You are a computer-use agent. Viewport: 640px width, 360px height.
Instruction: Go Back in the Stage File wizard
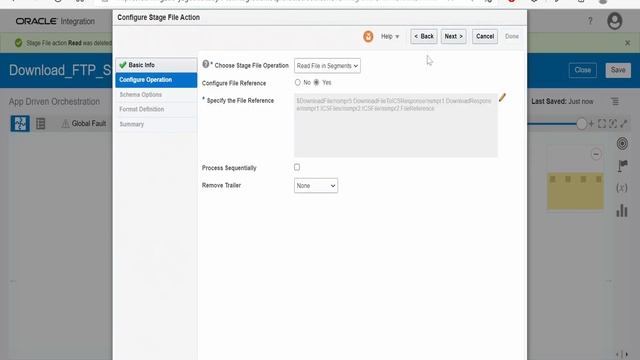[x=424, y=36]
